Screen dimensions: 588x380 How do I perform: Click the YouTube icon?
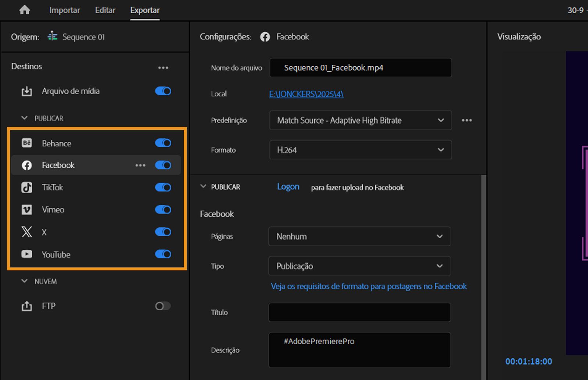click(x=26, y=254)
